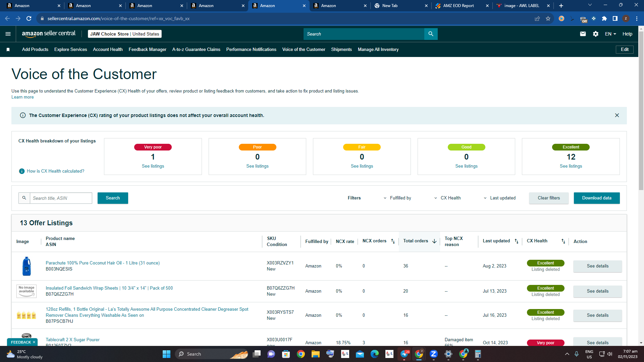
Task: Open the Learn more link
Action: click(x=22, y=97)
